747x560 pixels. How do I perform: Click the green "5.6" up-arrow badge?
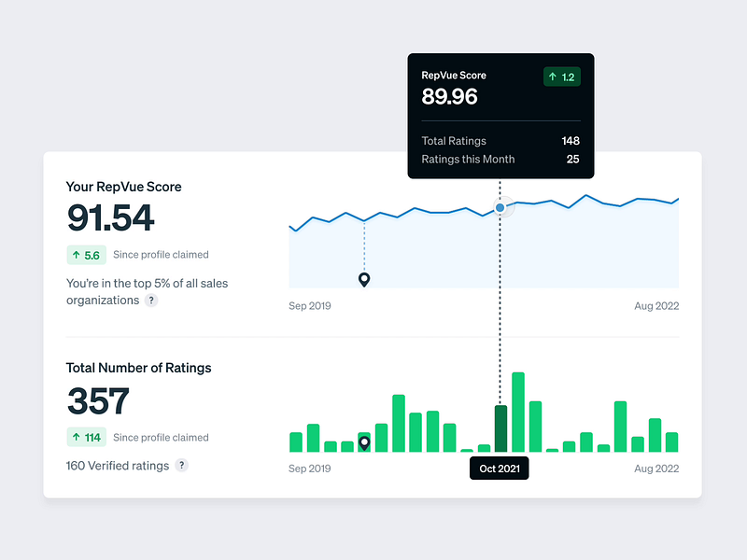pos(86,255)
